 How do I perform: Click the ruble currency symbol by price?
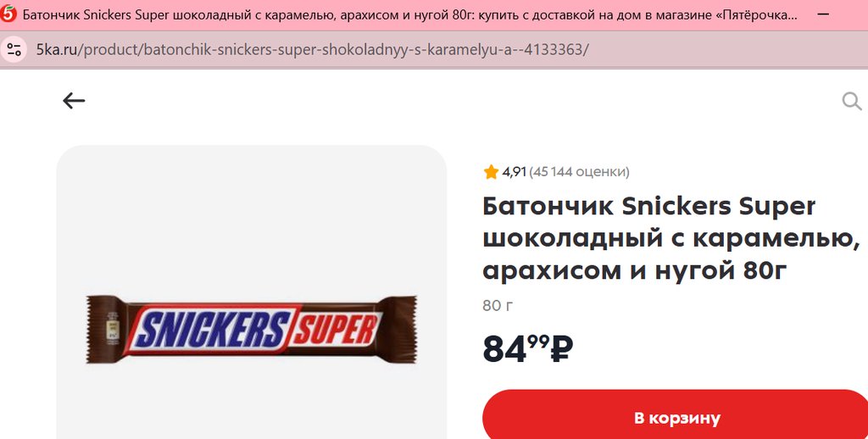(561, 349)
